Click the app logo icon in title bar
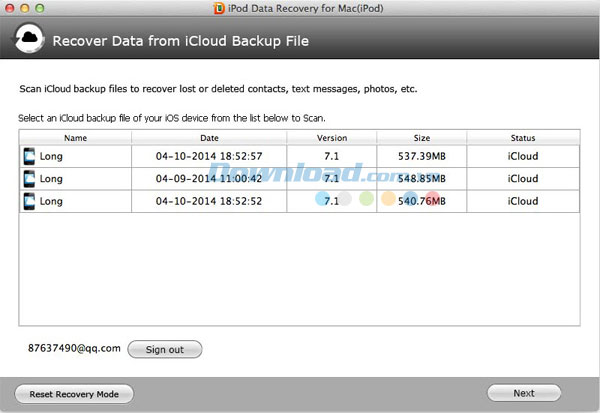The height and width of the screenshot is (413, 600). [x=219, y=8]
